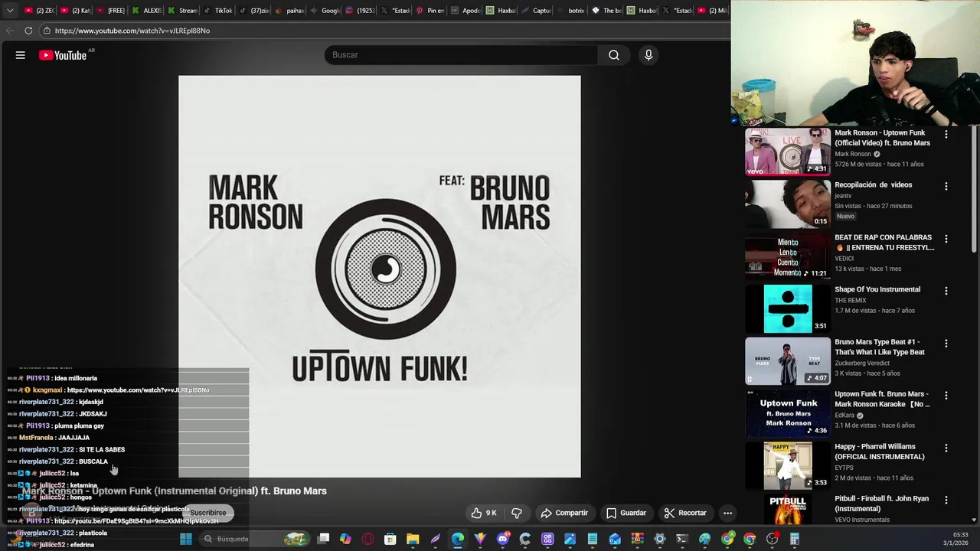980x551 pixels.
Task: Open options for Uptown Funk Karaoke video
Action: [946, 396]
